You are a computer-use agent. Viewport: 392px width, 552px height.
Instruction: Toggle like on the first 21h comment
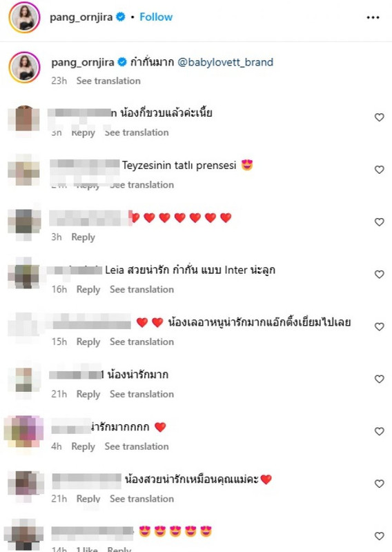380,379
